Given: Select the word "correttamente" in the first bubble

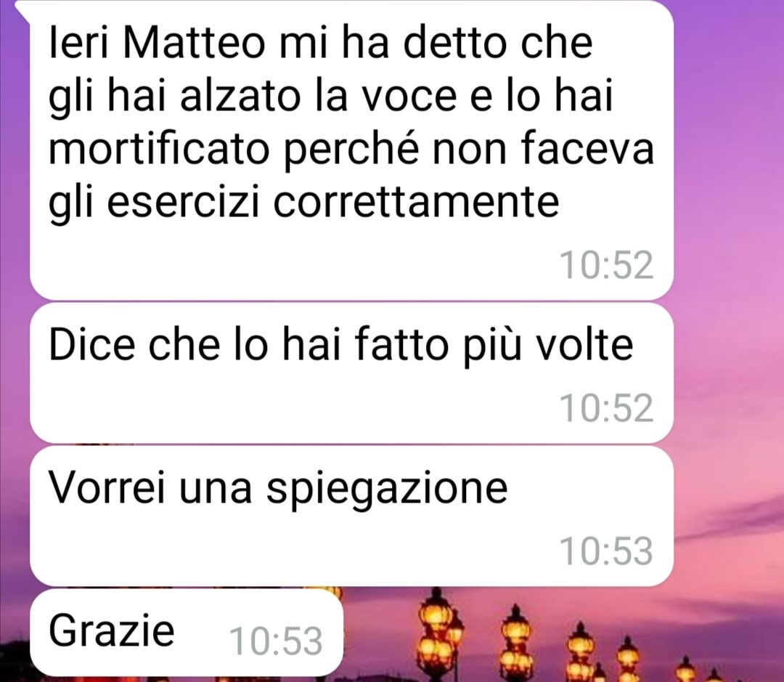Looking at the screenshot, I should tap(416, 202).
